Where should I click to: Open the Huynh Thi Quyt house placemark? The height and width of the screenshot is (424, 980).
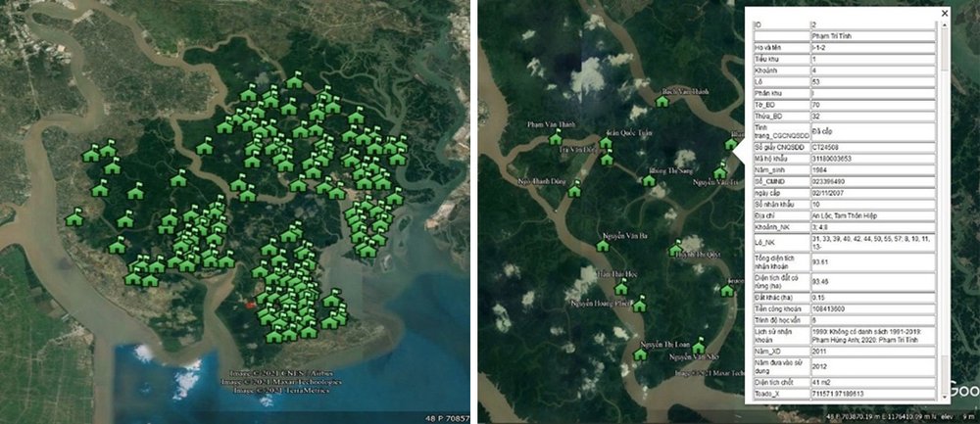tap(675, 249)
